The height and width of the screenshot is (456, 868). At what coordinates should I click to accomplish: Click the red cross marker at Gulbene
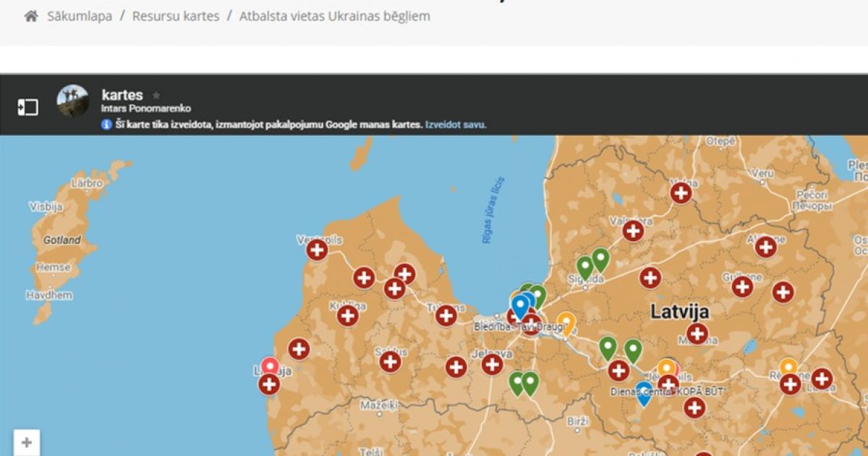pyautogui.click(x=742, y=287)
